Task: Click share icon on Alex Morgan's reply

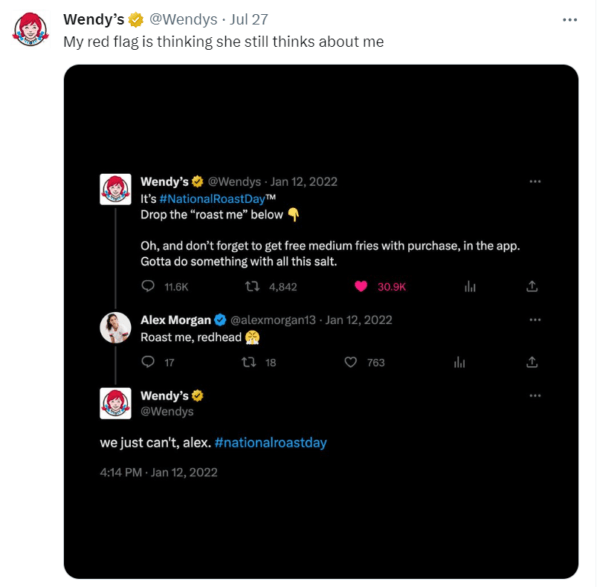Action: (x=533, y=362)
